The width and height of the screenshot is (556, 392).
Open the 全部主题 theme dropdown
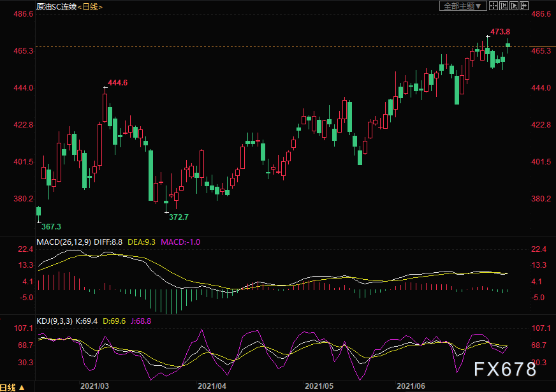point(463,6)
